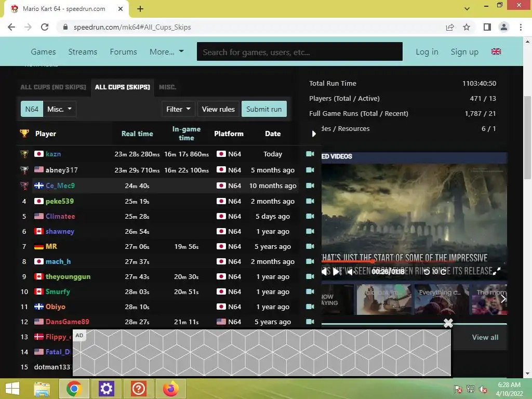The image size is (532, 399).
Task: Open Smurfy's run video icon
Action: point(310,291)
